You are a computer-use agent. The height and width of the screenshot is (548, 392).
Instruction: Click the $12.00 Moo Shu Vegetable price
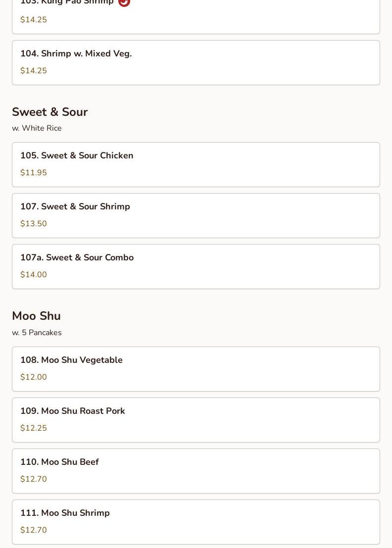click(x=34, y=377)
